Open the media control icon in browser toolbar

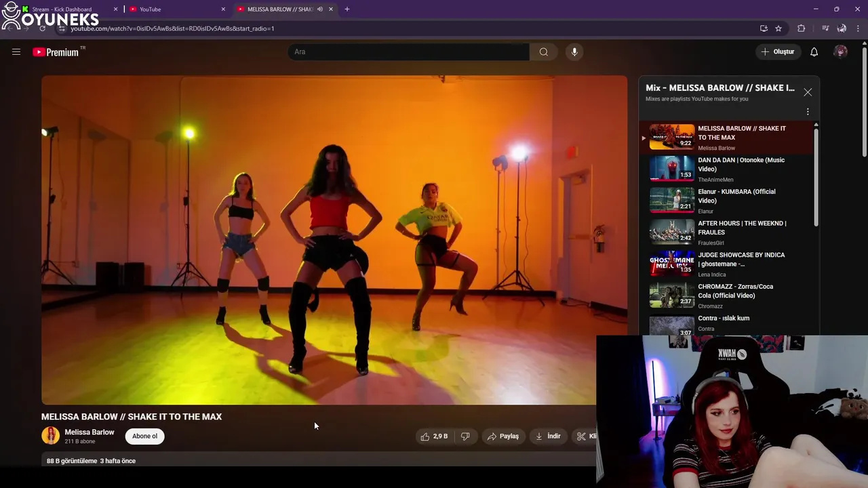click(x=825, y=28)
